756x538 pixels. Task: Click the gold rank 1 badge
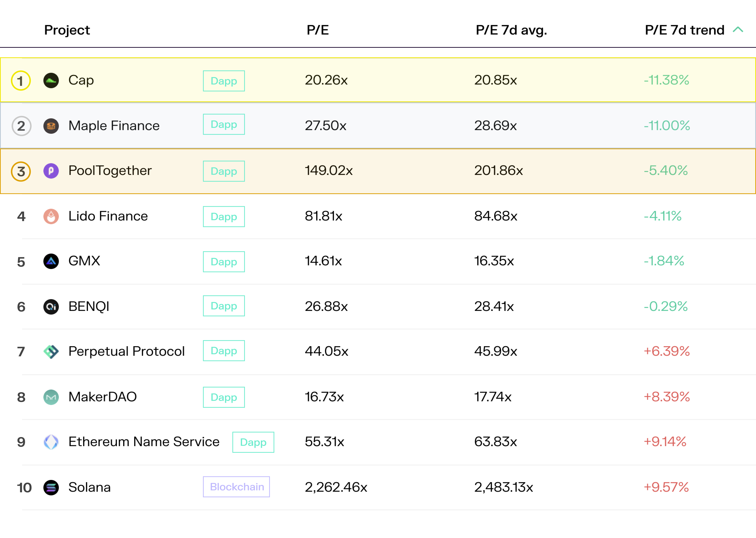tap(21, 80)
